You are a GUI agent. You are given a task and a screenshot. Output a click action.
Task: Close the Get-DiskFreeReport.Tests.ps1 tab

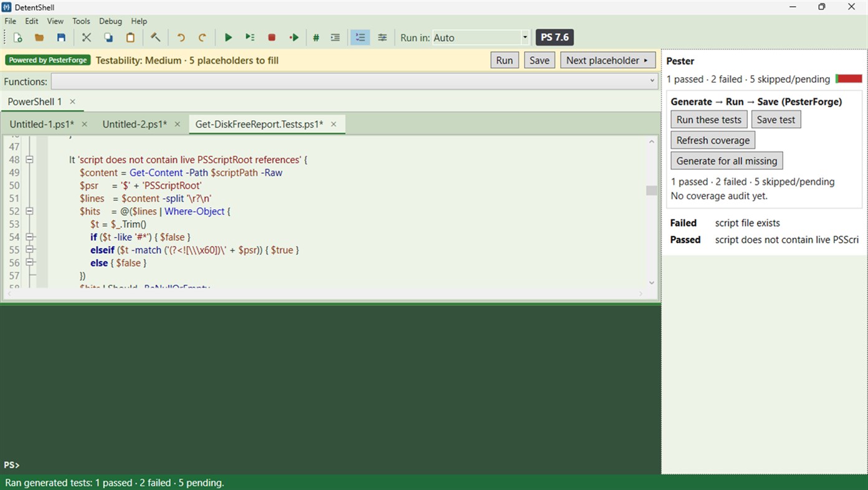pyautogui.click(x=333, y=124)
